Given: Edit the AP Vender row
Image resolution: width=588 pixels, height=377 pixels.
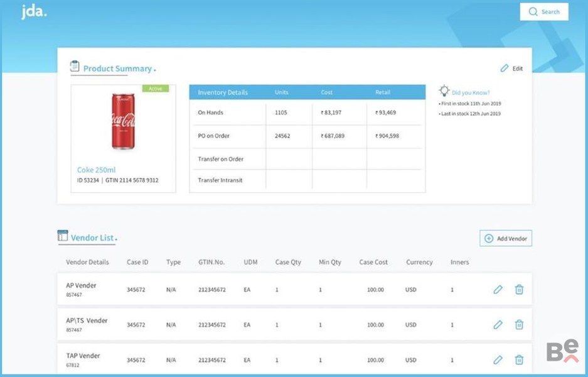Looking at the screenshot, I should pyautogui.click(x=498, y=290).
